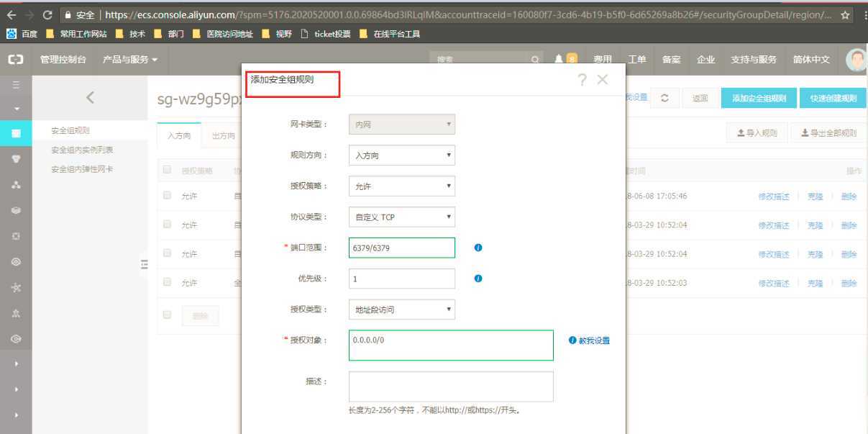Open the user avatar menu

pyautogui.click(x=856, y=60)
